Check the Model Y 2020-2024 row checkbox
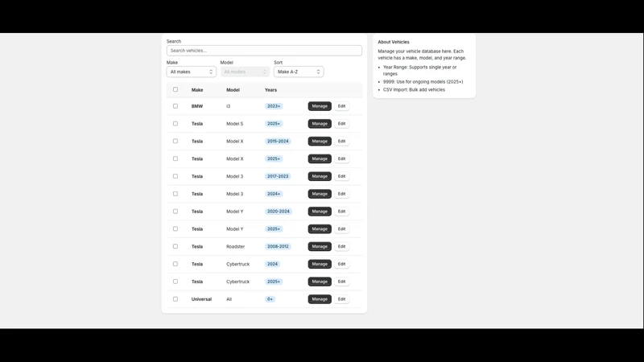This screenshot has height=362, width=644. 175,212
